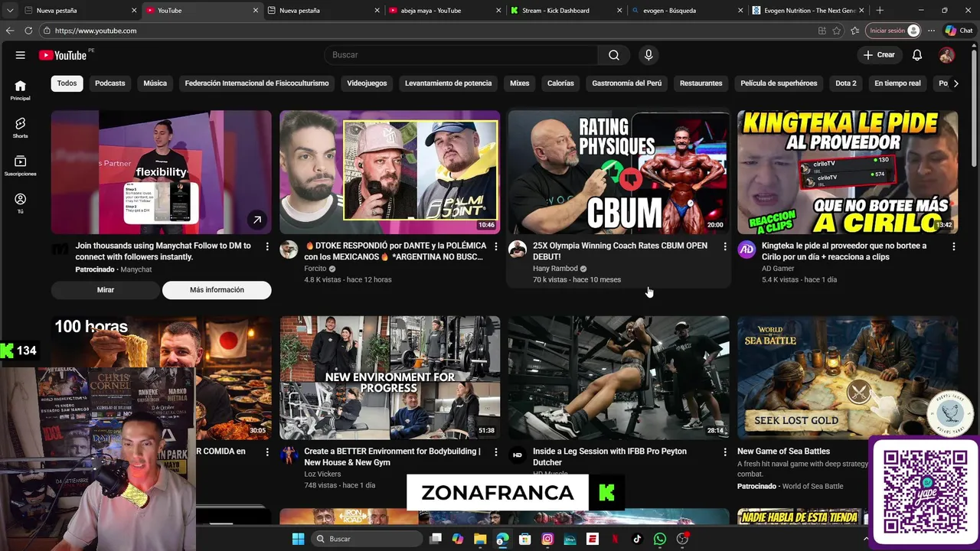Image resolution: width=980 pixels, height=551 pixels.
Task: Open options for DTOKE RESPONDIÓ video
Action: tap(495, 246)
